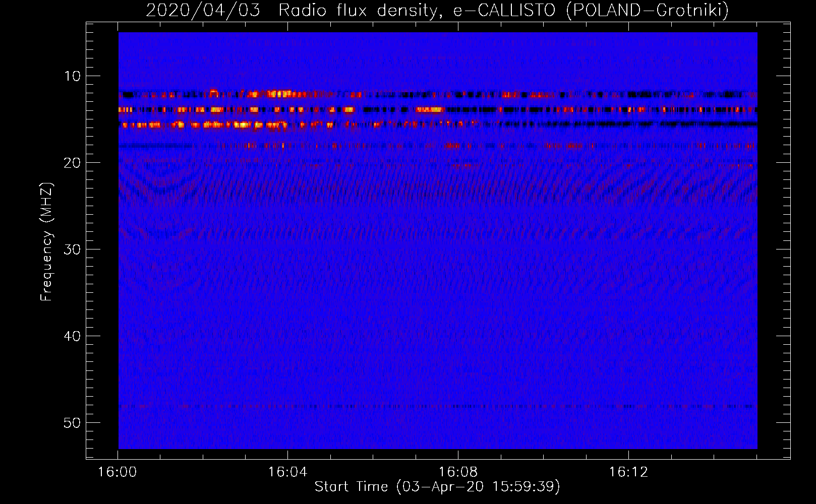The width and height of the screenshot is (816, 504).
Task: Click the frequency tick label 50
Action: [x=73, y=423]
